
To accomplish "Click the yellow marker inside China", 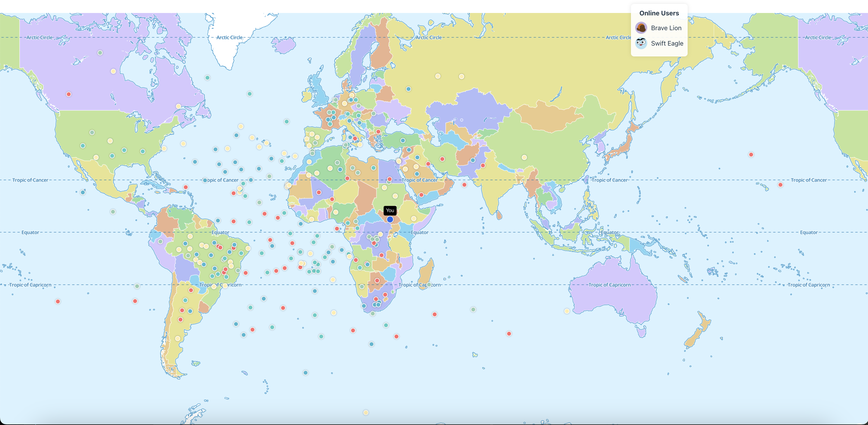I will point(524,158).
